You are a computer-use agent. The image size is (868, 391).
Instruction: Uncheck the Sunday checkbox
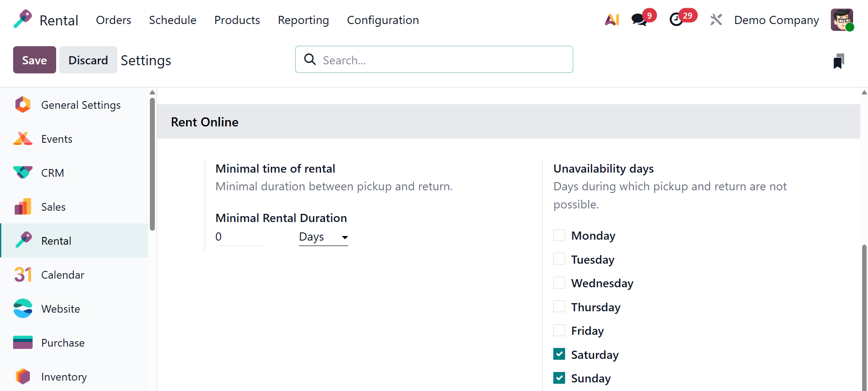point(559,378)
